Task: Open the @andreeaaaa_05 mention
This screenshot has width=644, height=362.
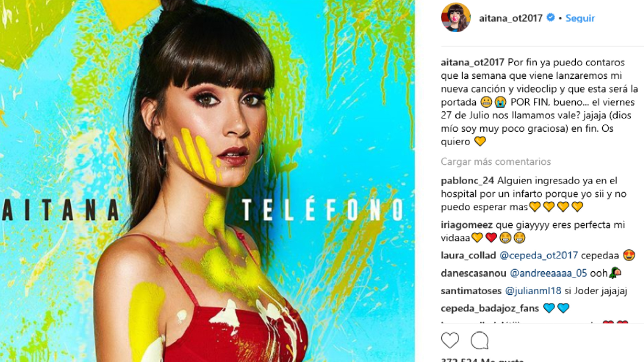Action: coord(548,273)
